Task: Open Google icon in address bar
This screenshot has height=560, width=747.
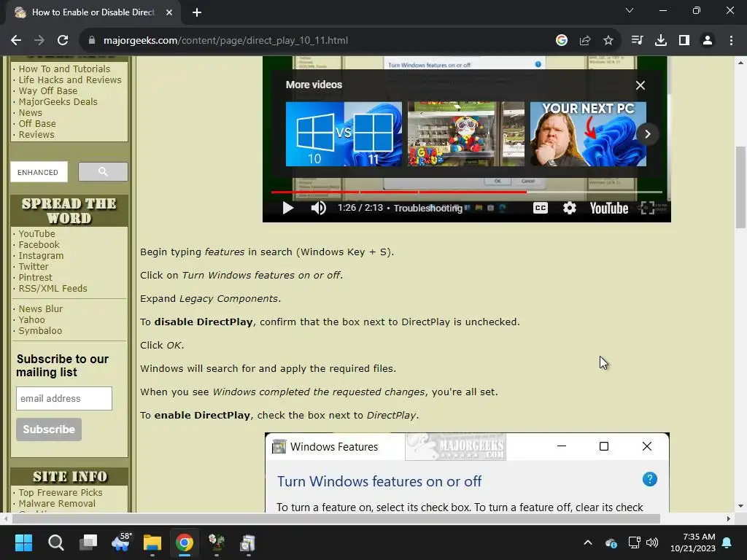Action: 562,41
